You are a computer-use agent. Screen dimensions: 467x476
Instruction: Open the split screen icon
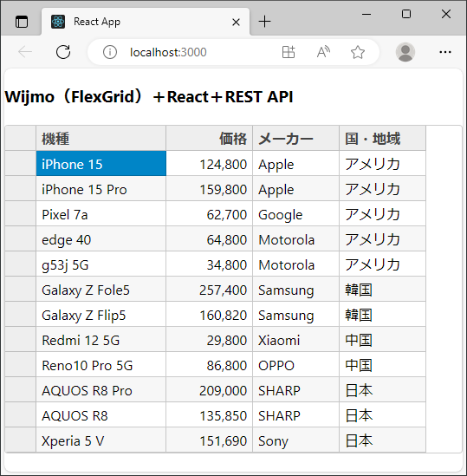tap(289, 52)
